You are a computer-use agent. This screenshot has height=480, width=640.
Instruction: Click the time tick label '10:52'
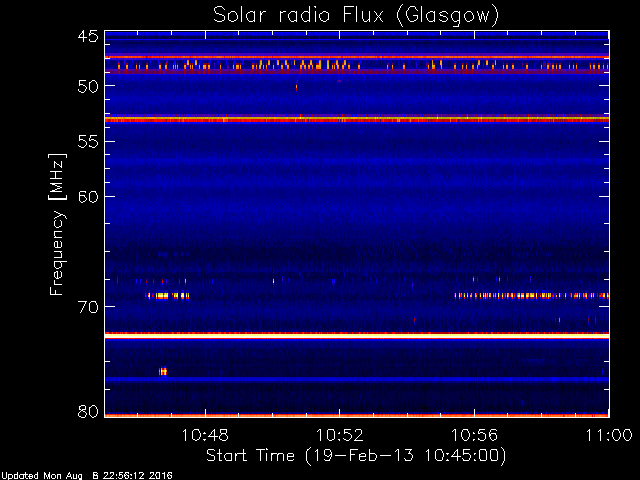click(x=340, y=435)
